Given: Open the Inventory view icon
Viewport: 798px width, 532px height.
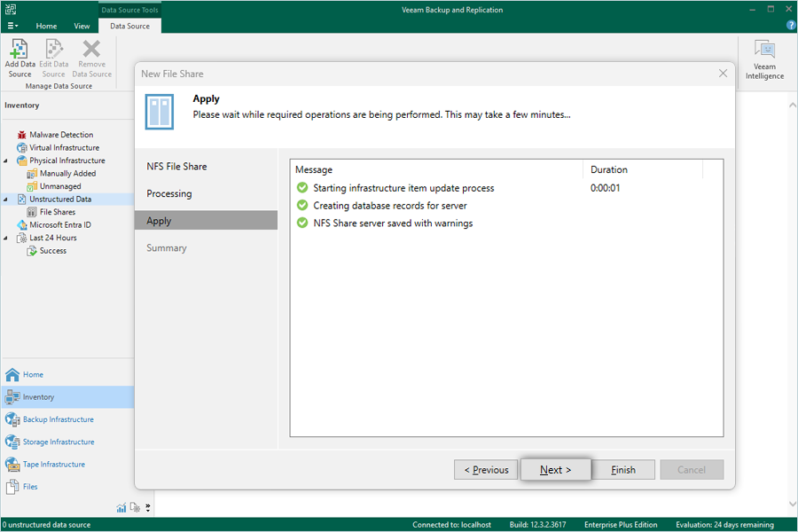Looking at the screenshot, I should (12, 397).
